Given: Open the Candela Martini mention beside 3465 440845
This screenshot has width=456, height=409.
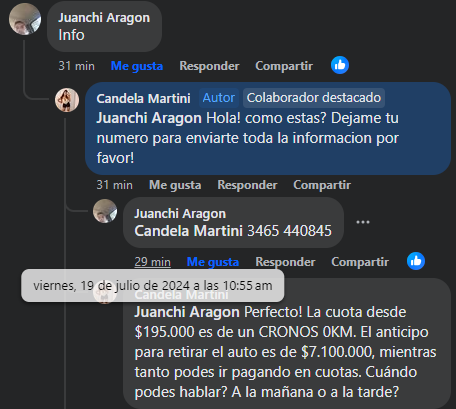Looking at the screenshot, I should (x=188, y=231).
